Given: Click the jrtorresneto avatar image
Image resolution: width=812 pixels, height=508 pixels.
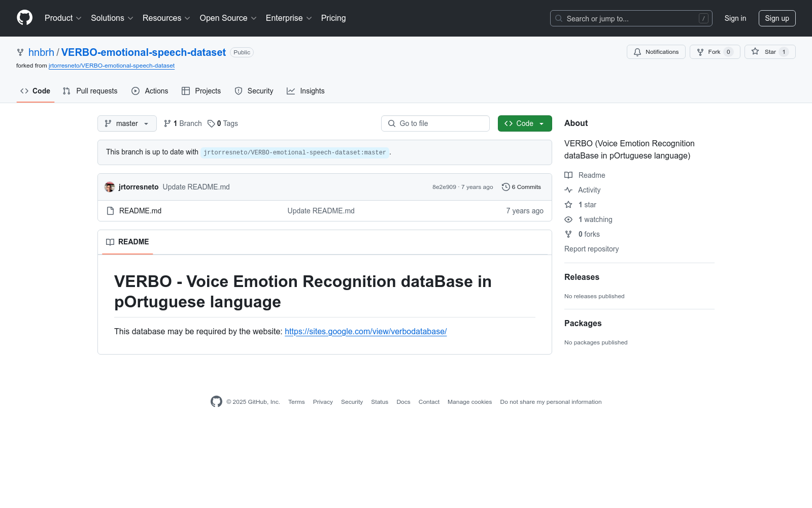Looking at the screenshot, I should pos(110,187).
